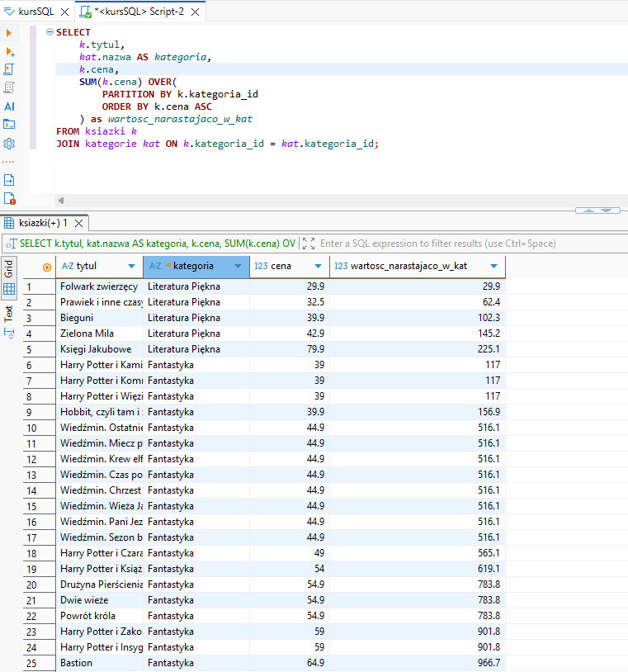Click Execute SQL in new tab icon
The width and height of the screenshot is (628, 672).
click(9, 51)
